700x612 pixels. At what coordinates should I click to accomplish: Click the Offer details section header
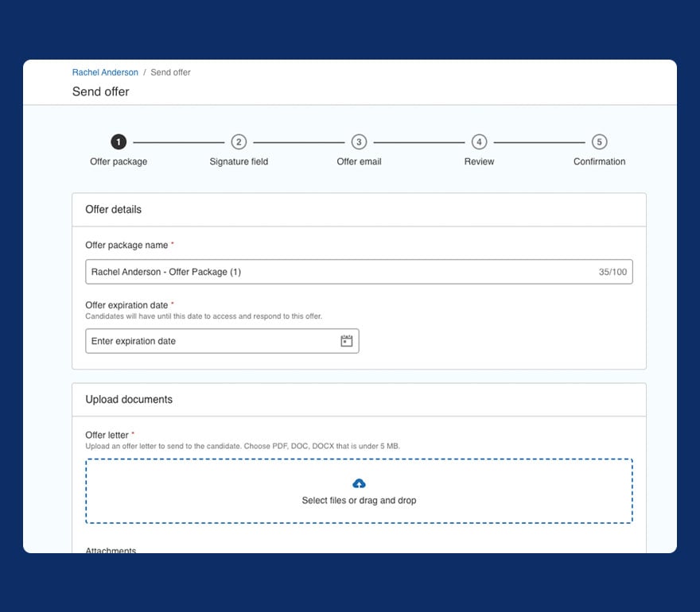[x=113, y=209]
